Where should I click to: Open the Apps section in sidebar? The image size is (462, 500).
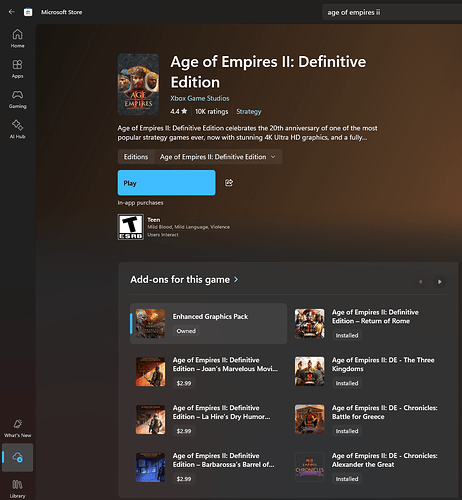point(17,69)
